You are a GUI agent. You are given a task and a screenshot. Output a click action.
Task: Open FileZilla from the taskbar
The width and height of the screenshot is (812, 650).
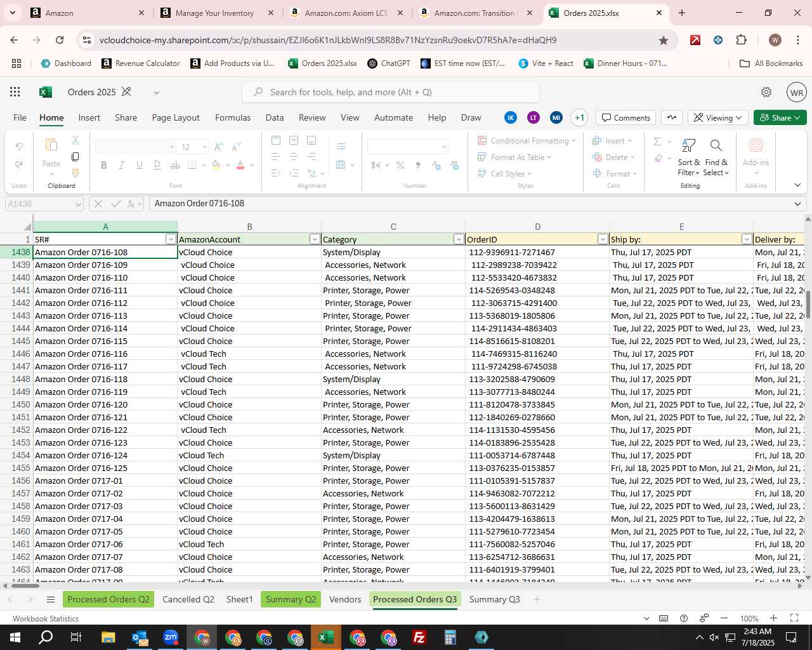(x=419, y=637)
